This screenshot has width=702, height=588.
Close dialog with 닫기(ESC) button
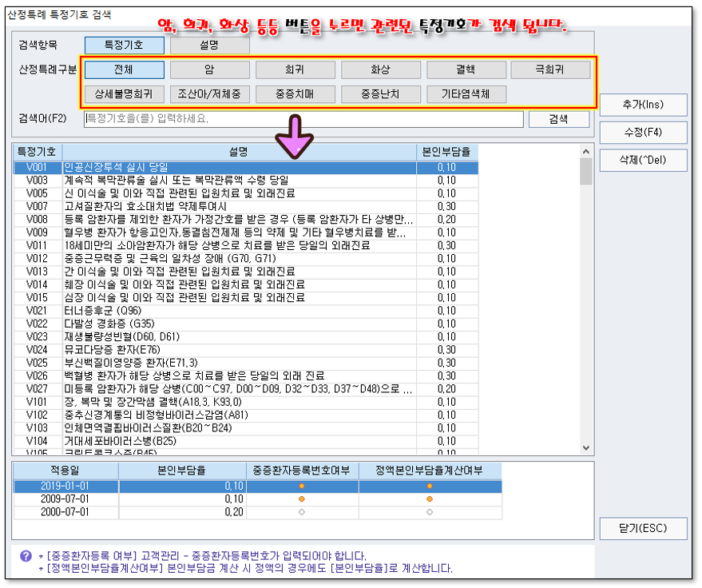(642, 528)
